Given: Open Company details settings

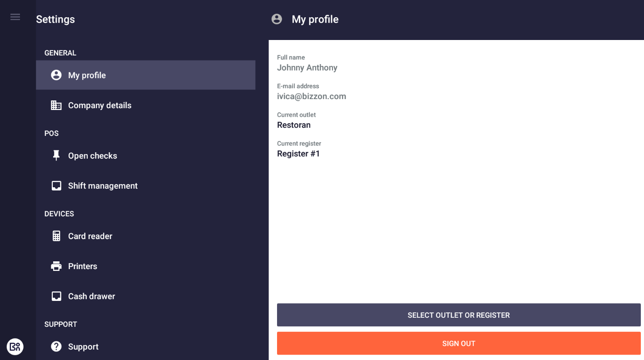Looking at the screenshot, I should click(x=145, y=105).
